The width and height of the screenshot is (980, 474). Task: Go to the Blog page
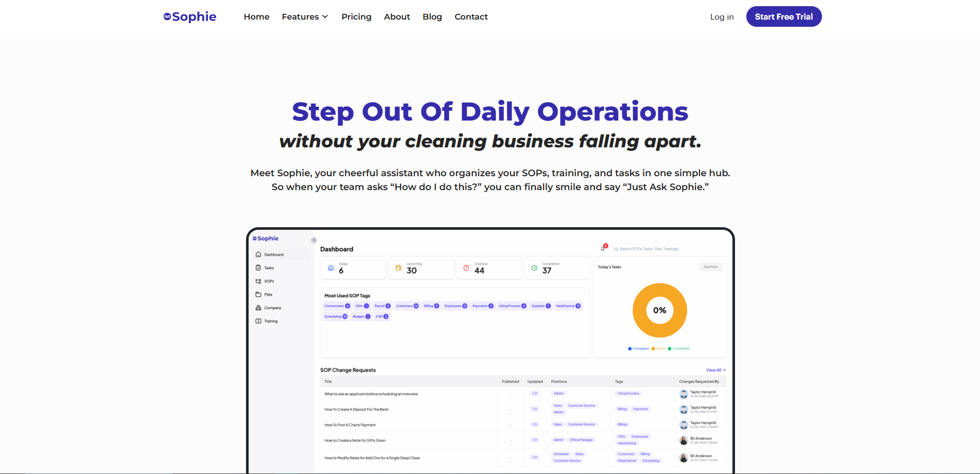pyautogui.click(x=432, y=16)
